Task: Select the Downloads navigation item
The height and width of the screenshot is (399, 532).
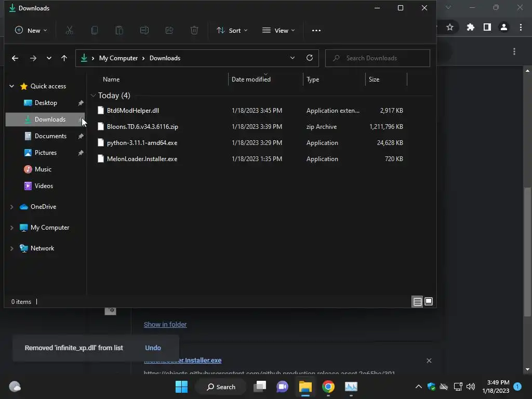Action: coord(46,119)
